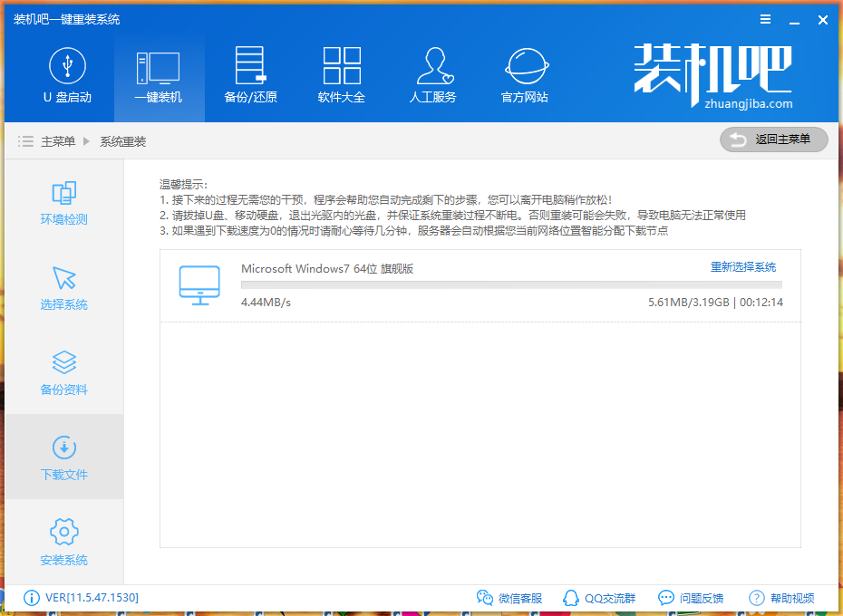Viewport: 843px width, 616px height.
Task: Open the hamburger menu at top right
Action: click(x=764, y=19)
